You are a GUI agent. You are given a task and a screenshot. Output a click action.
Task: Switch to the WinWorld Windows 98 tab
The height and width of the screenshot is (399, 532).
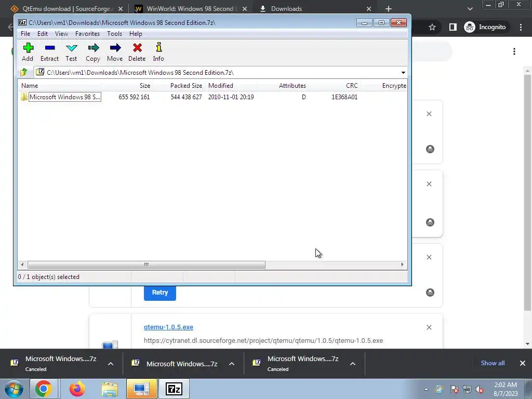pos(190,9)
